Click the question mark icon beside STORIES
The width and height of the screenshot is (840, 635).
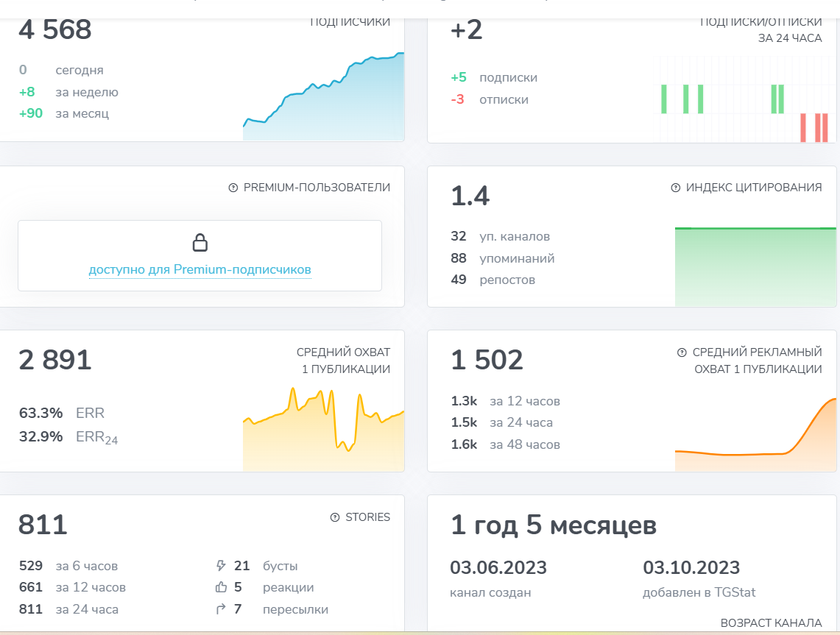(335, 517)
